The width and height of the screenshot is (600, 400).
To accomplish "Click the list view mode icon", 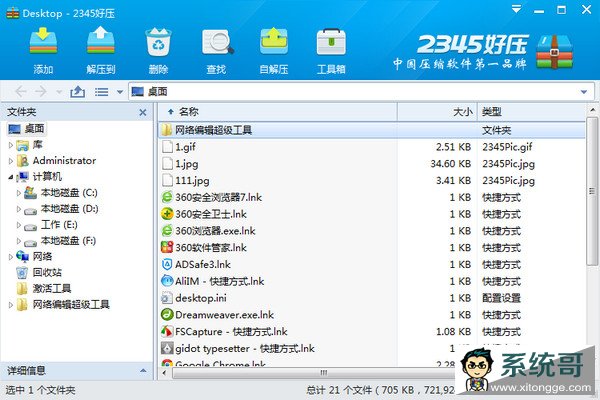I will [101, 92].
